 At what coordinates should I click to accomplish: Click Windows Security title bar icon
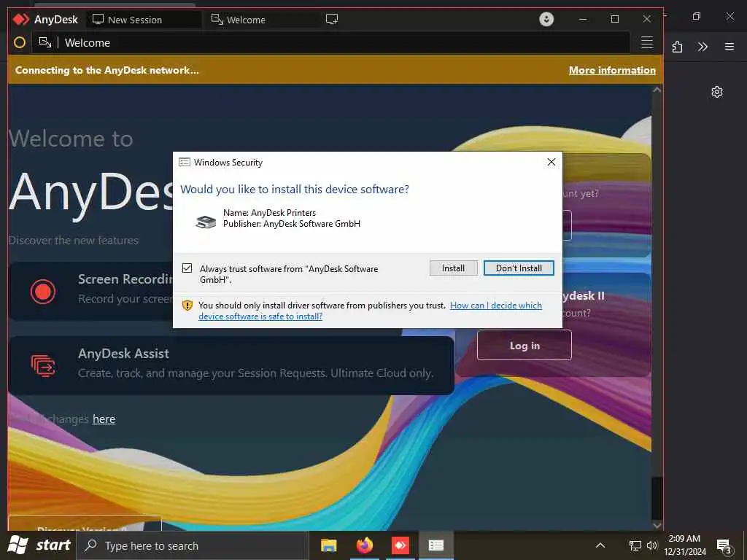[x=185, y=163]
